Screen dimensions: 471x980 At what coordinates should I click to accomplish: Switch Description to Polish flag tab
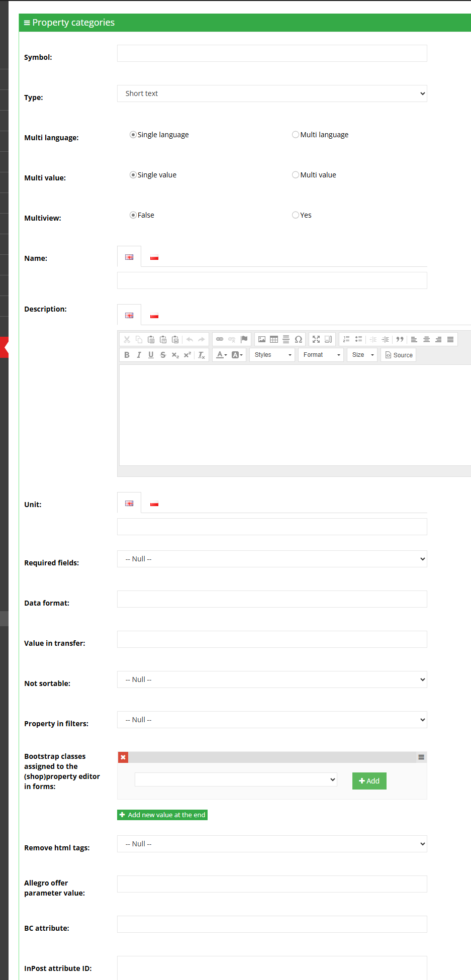154,316
